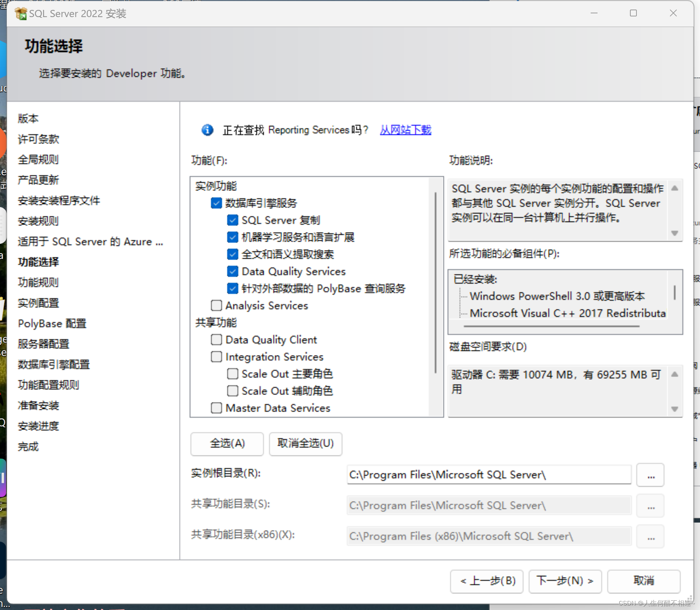
Task: Select 服务器配置 in the left sidebar
Action: (44, 344)
